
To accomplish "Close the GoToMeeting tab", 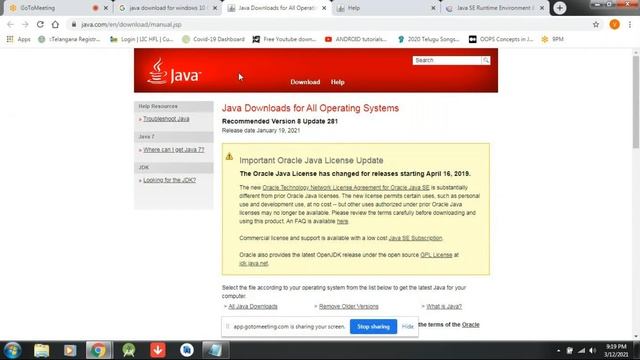I will 106,8.
